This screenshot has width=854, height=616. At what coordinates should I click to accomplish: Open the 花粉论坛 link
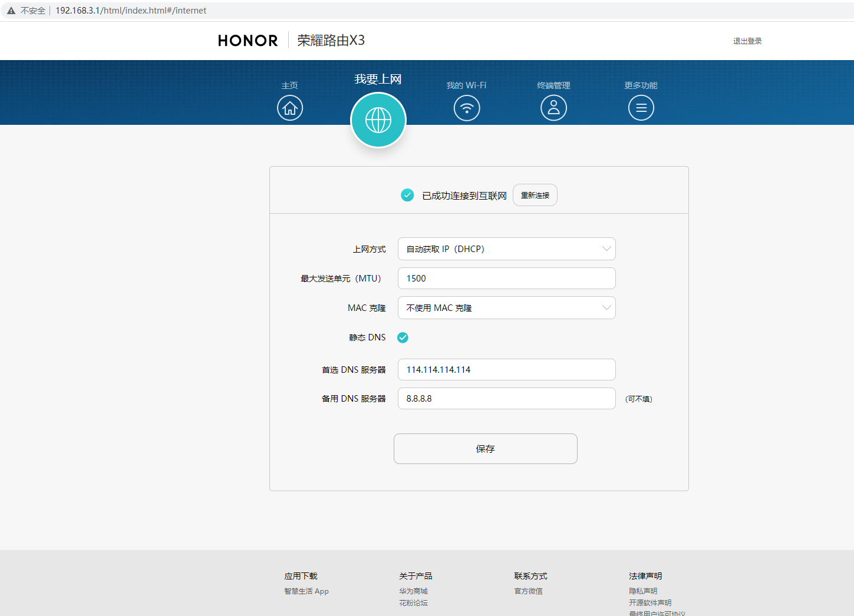click(x=413, y=603)
